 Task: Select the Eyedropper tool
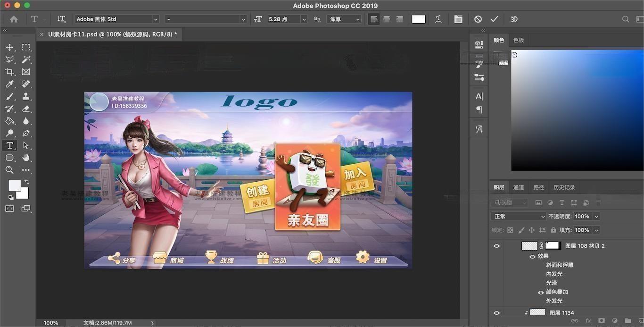click(x=9, y=84)
